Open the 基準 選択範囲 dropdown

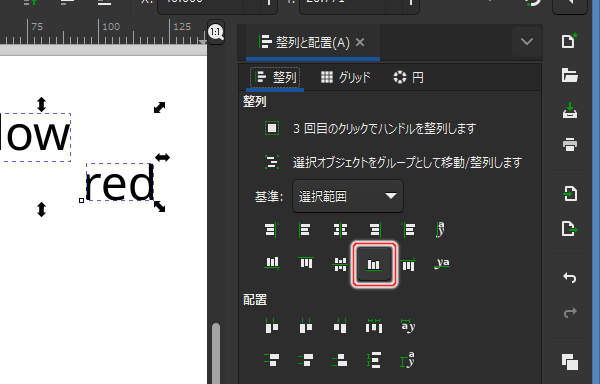(347, 196)
